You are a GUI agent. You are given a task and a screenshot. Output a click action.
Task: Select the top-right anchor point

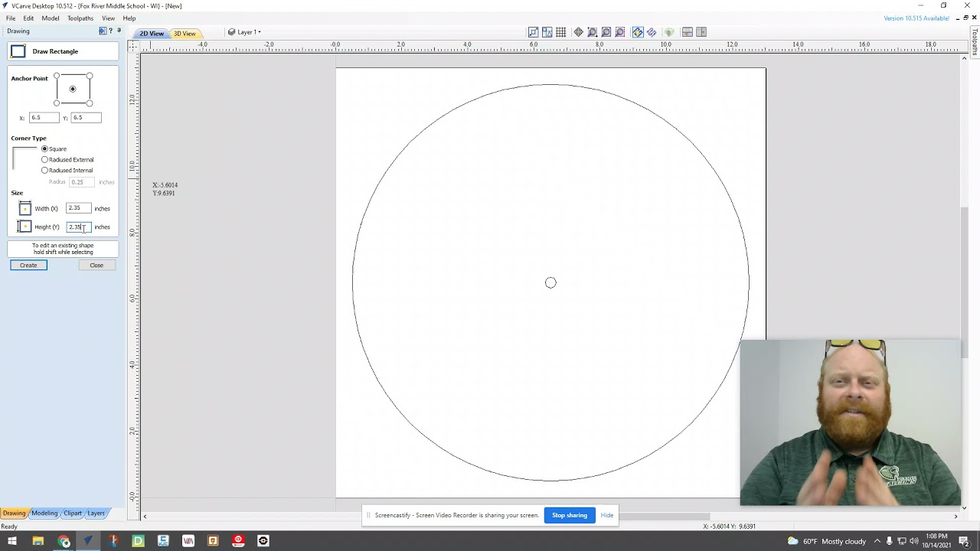point(90,76)
